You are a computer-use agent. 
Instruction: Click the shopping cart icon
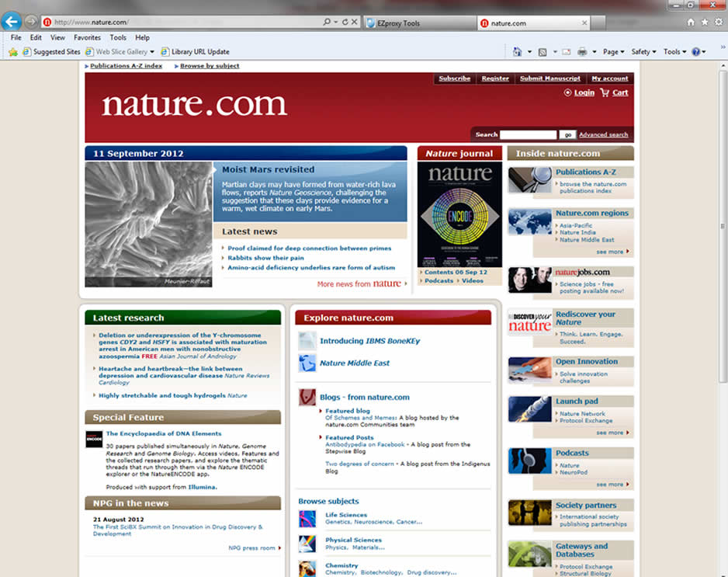(x=605, y=92)
